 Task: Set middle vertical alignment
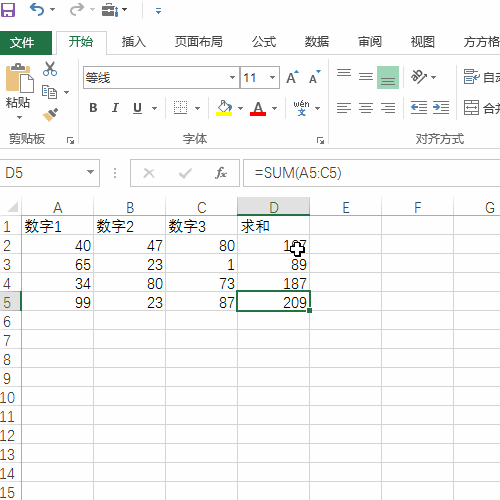pyautogui.click(x=366, y=77)
